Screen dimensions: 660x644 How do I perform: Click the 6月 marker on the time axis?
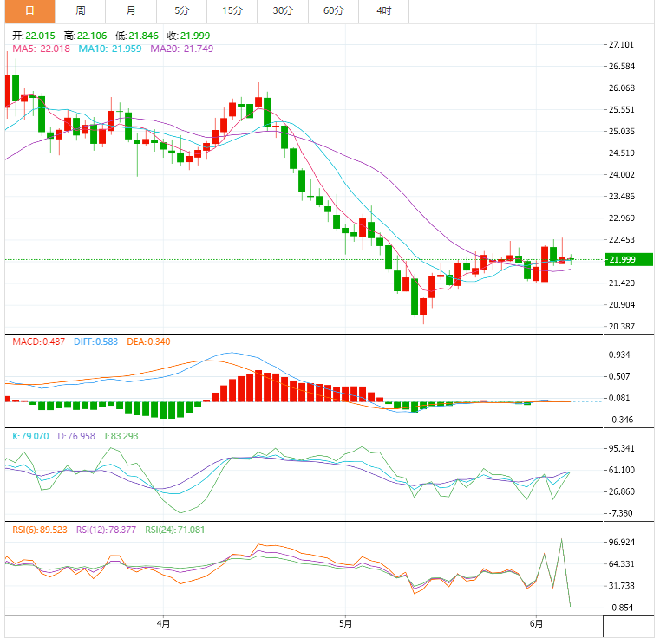(x=536, y=623)
